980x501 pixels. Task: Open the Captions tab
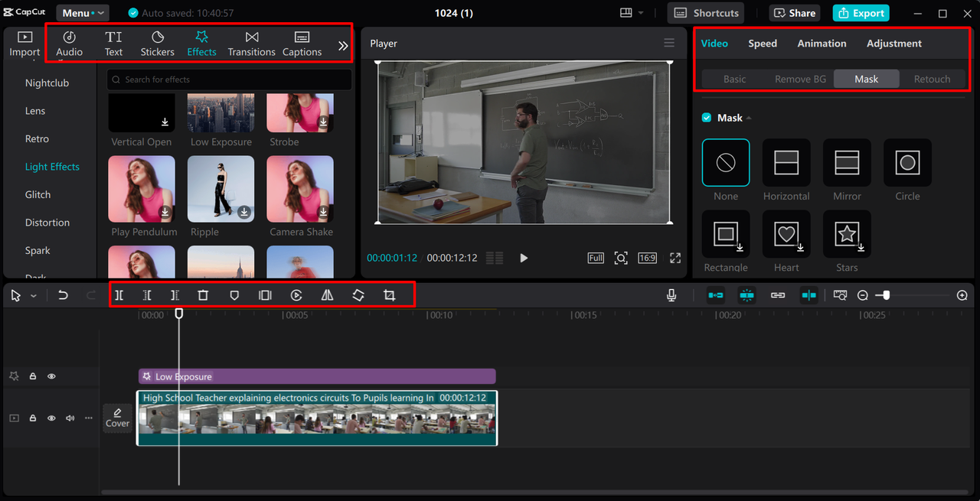point(302,44)
